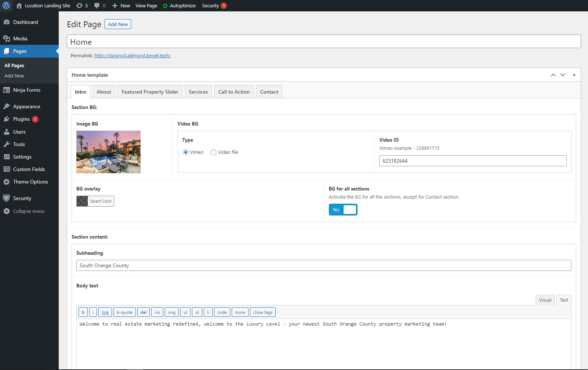Switch editor to Visual mode

545,300
